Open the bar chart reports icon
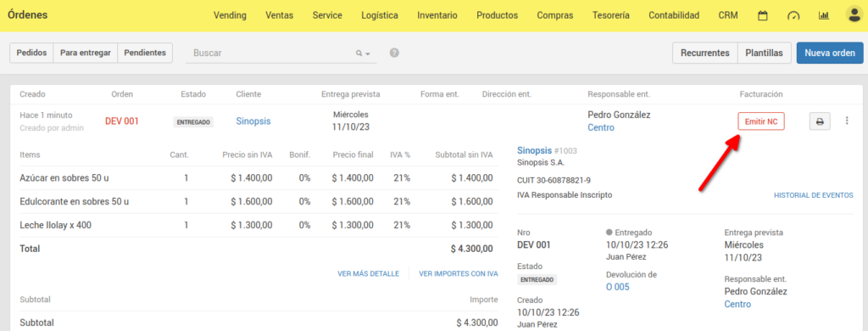The height and width of the screenshot is (331, 868). pos(824,15)
